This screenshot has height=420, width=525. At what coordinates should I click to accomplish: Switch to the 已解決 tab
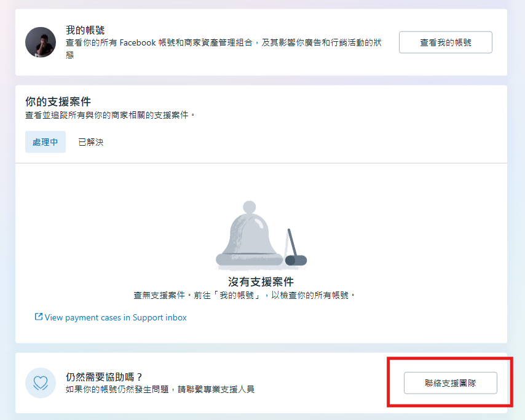[90, 141]
